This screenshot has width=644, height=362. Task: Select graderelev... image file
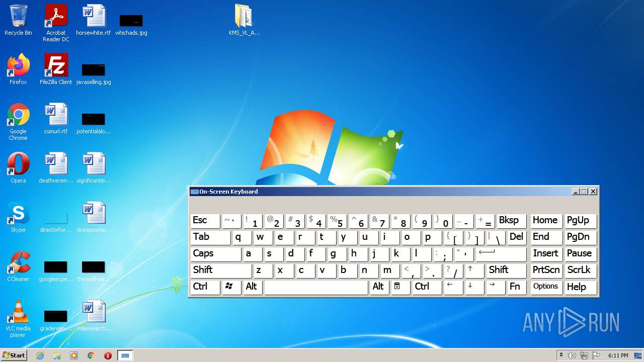point(56,320)
